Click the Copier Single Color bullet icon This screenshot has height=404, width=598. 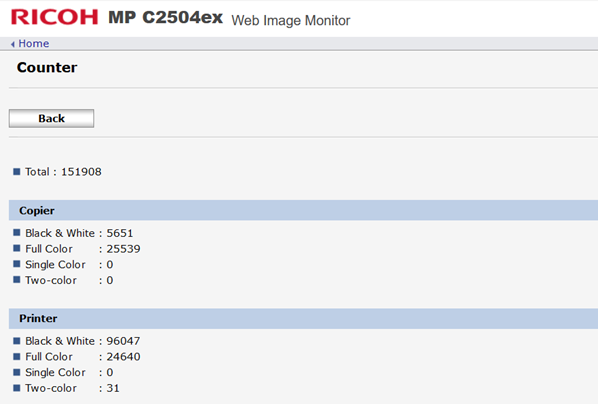pos(16,264)
